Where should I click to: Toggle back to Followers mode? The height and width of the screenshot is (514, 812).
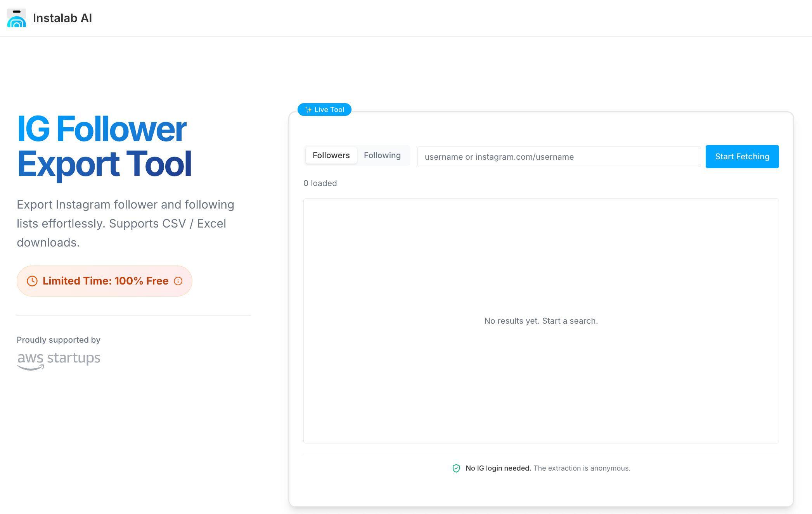click(331, 155)
